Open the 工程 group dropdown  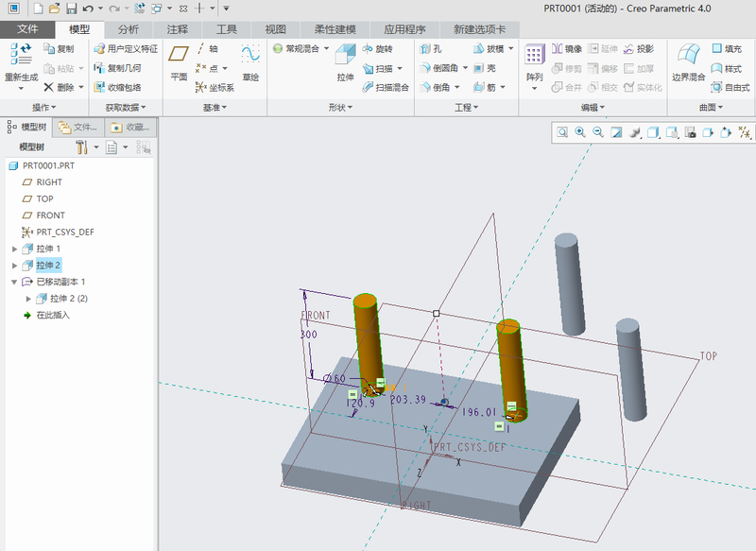[x=466, y=108]
